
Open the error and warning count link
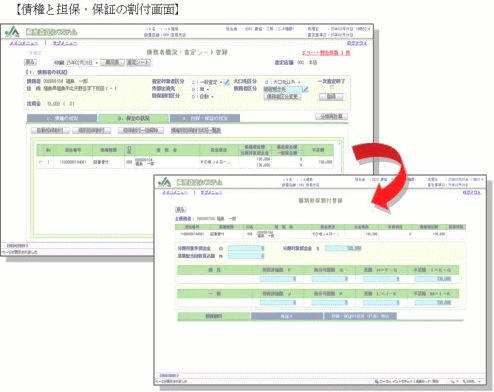pos(326,53)
